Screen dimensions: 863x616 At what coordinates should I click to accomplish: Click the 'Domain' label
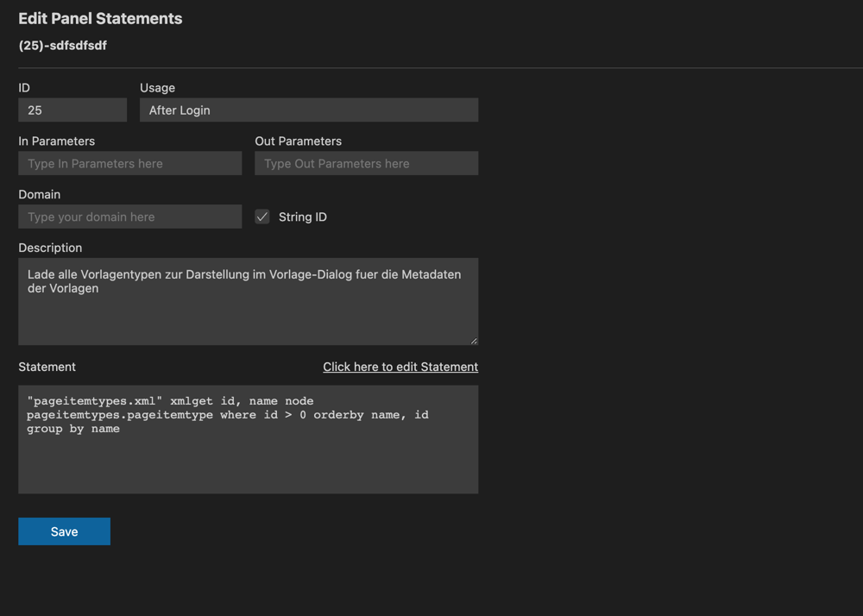tap(40, 195)
